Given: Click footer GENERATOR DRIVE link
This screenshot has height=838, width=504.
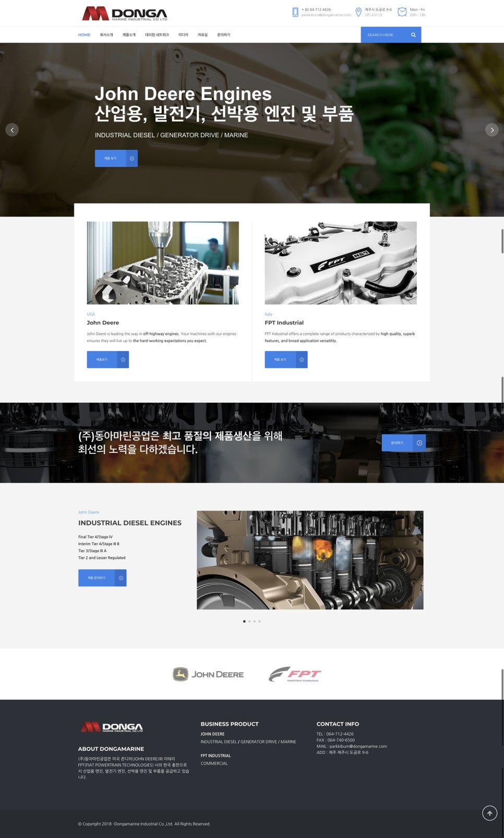Looking at the screenshot, I should coord(258,742).
